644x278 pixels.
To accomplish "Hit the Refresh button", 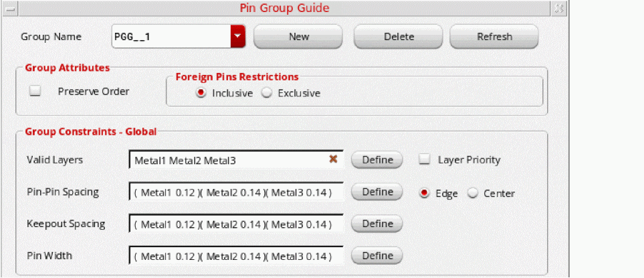I will 494,37.
